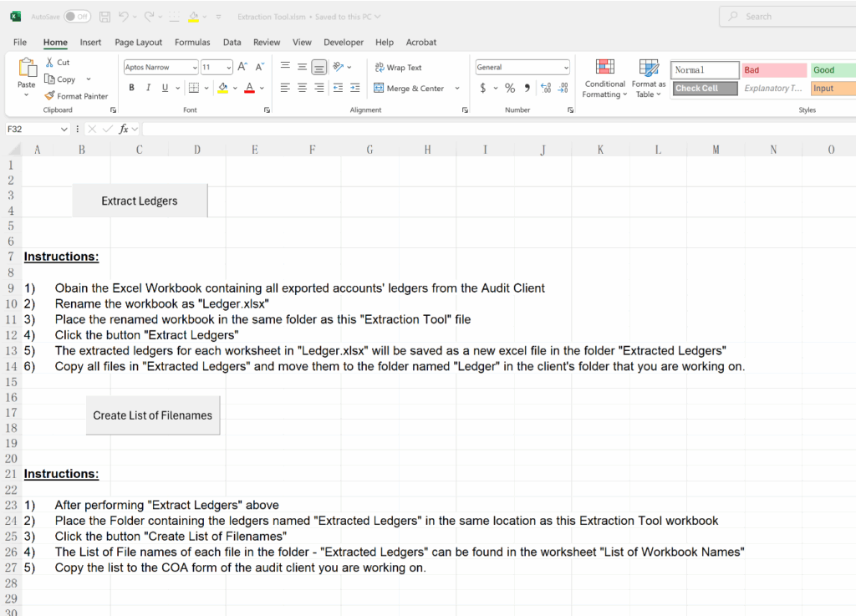Apply Comma Style formatting
Screen dimensions: 856x616
pos(526,86)
